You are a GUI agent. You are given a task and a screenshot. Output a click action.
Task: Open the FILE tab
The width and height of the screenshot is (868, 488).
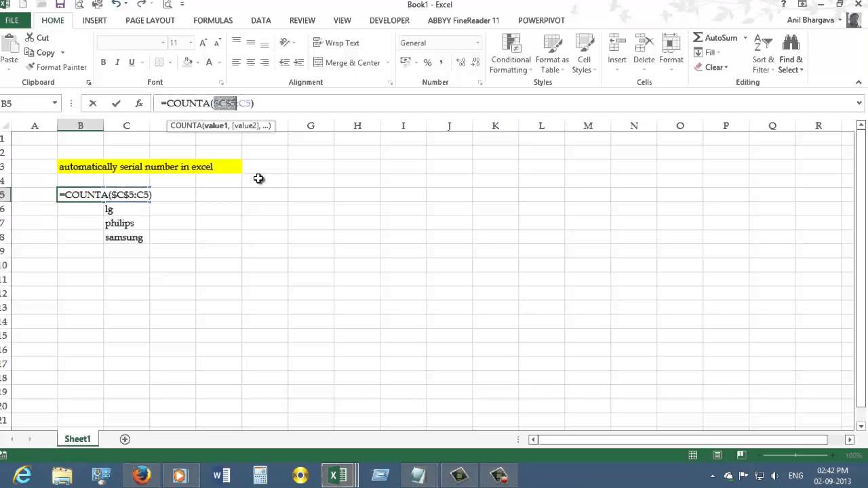click(x=12, y=20)
